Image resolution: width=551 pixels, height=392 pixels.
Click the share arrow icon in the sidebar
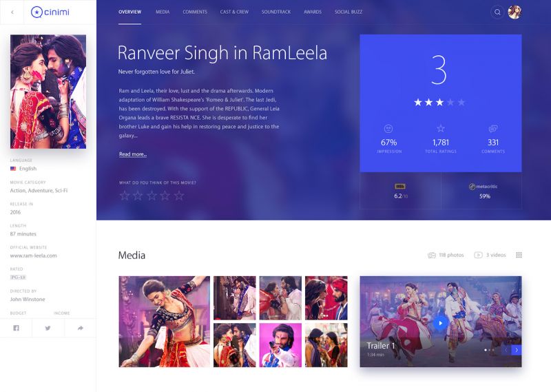80,328
